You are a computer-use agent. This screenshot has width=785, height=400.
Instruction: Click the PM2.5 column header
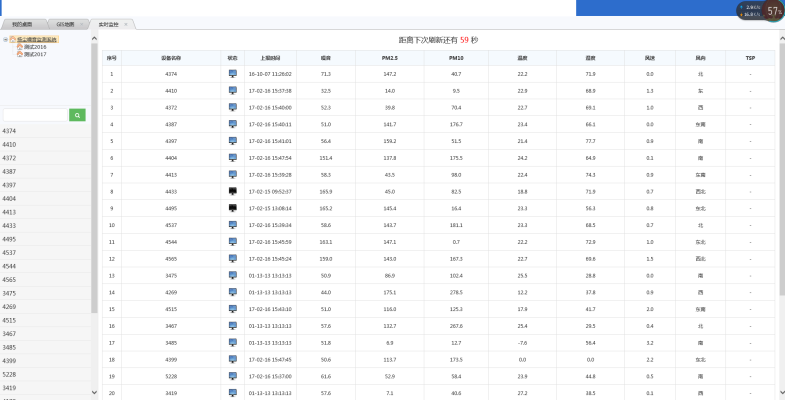coord(389,58)
